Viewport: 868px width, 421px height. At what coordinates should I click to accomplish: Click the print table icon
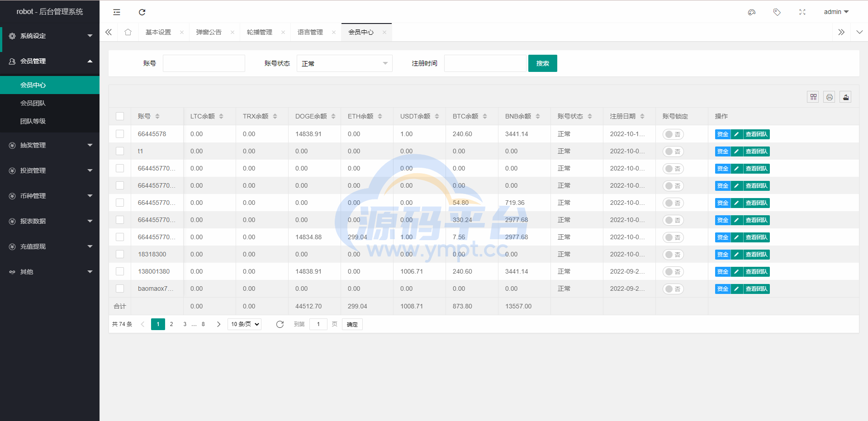click(x=830, y=97)
